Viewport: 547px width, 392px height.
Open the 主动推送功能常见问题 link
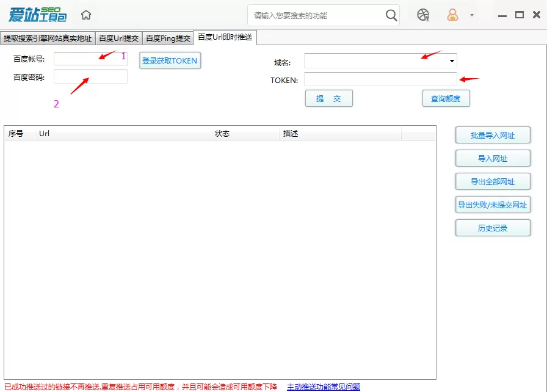click(324, 387)
